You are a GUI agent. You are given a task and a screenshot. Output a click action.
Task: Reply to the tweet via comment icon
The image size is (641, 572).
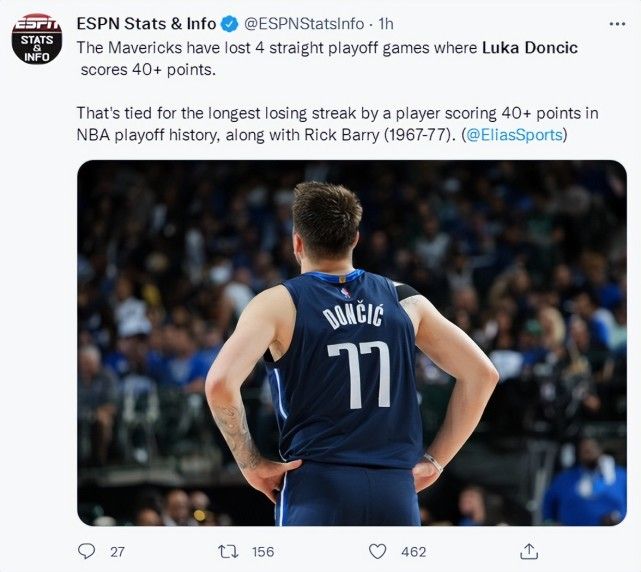(88, 551)
